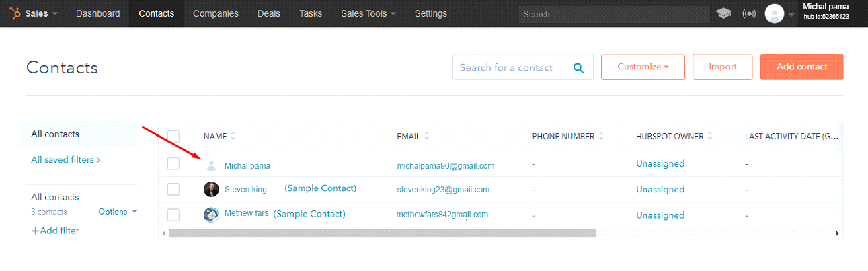
Task: Click Steven king's profile photo
Action: coord(211,189)
